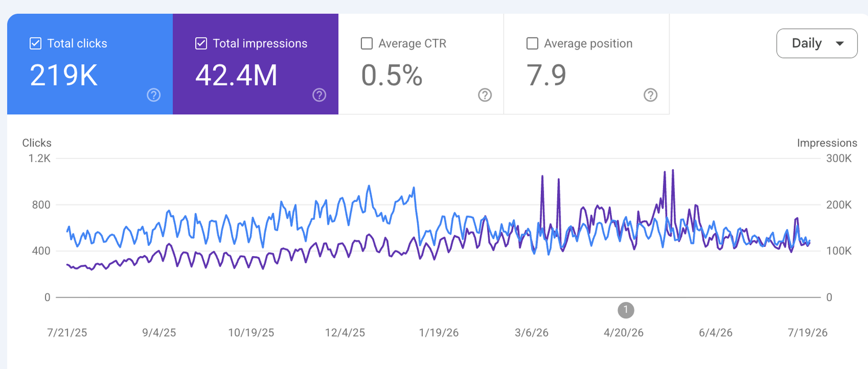Click the 3/6/26 date label

coord(532,333)
